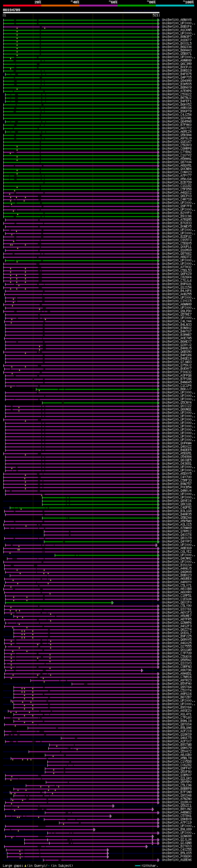Click the label UniRef100_C5LC96
This screenshot has width=197, height=868.
tap(177, 785)
